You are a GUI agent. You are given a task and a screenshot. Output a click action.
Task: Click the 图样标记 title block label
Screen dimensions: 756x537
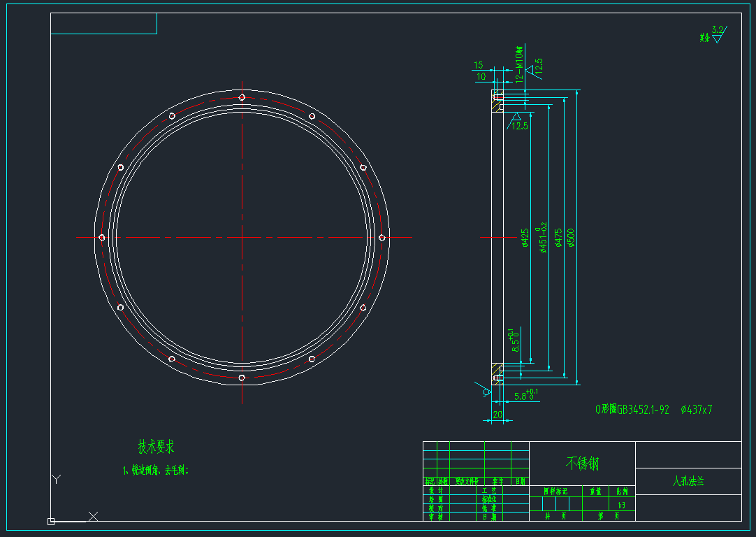(x=555, y=491)
